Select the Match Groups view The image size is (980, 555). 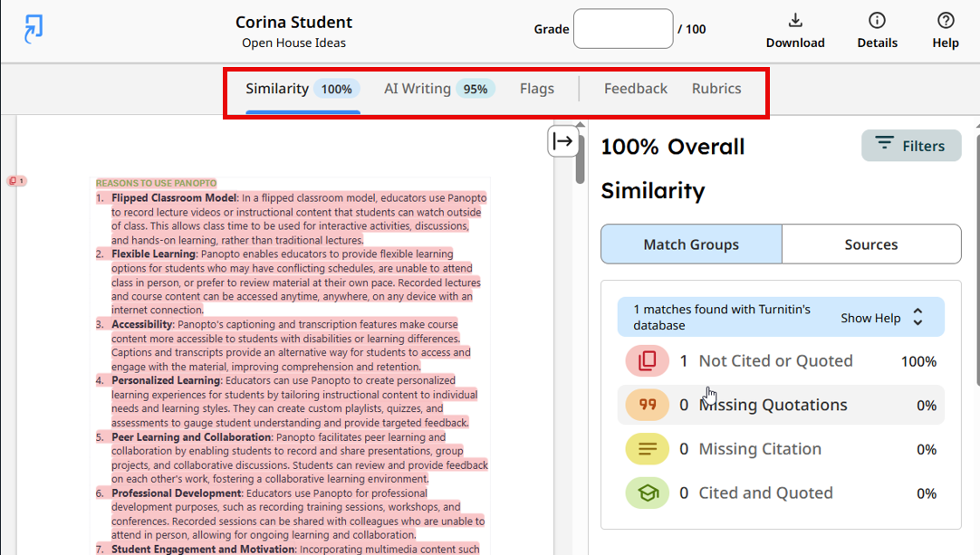click(690, 244)
